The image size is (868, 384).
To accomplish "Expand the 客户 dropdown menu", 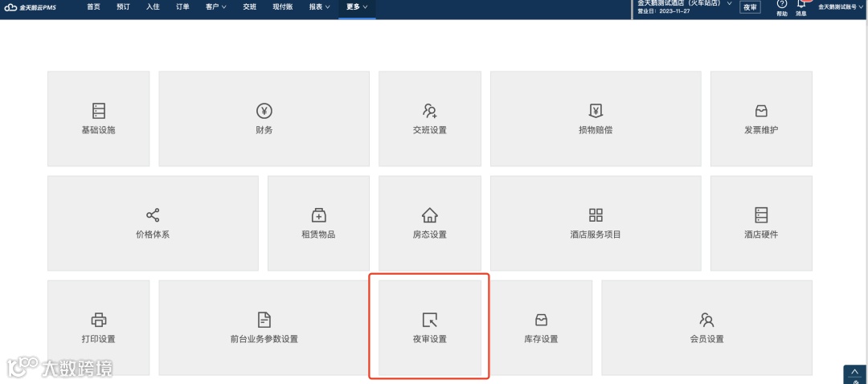I will (x=216, y=7).
